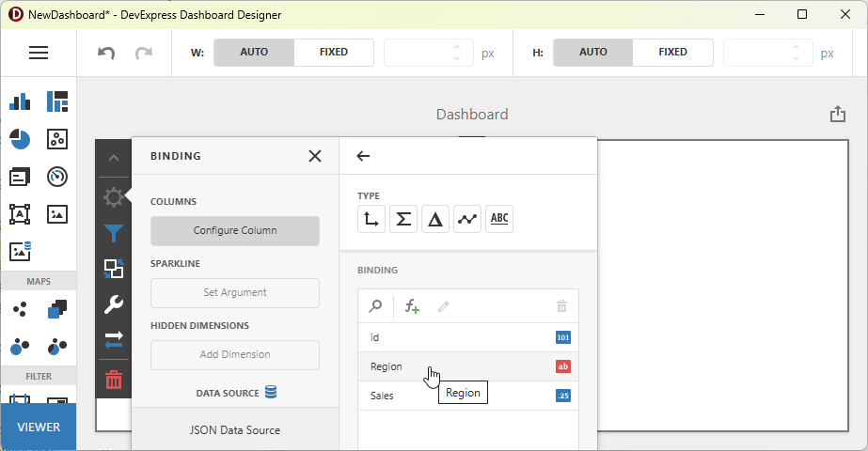Decrease the height value with down stepper
This screenshot has width=868, height=451.
tap(796, 58)
